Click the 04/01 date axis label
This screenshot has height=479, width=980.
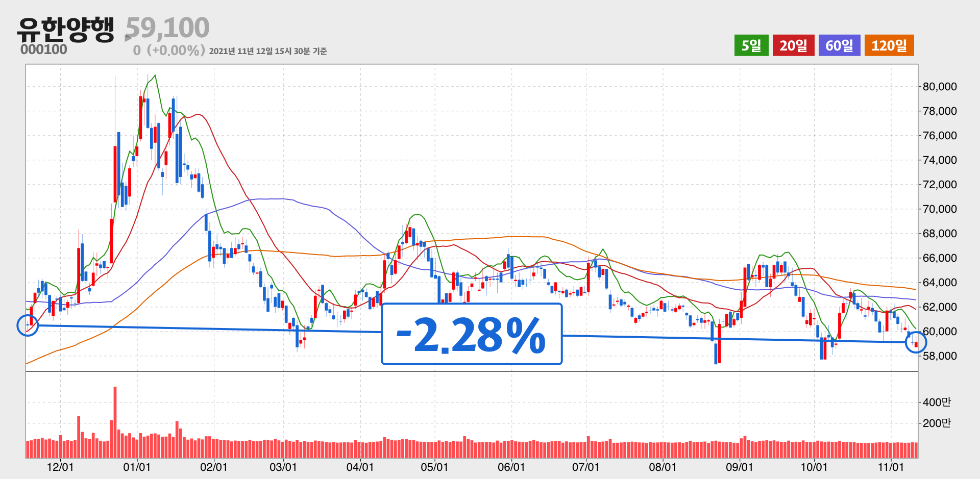point(360,467)
